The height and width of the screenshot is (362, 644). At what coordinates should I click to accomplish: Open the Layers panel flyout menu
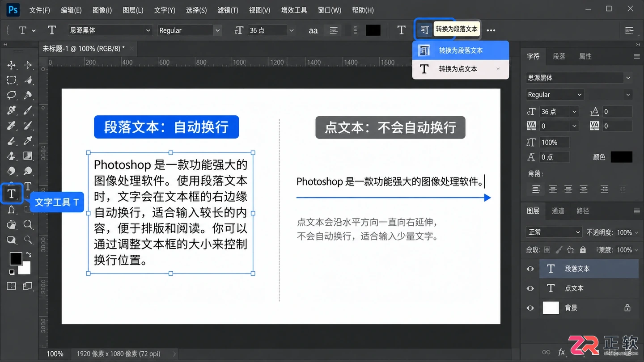[637, 211]
